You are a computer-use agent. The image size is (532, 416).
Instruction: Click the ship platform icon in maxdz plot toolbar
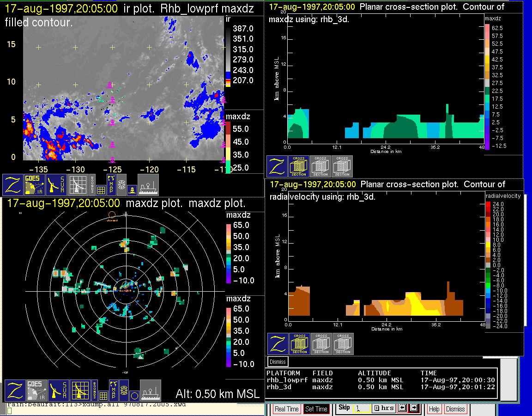coord(150,391)
